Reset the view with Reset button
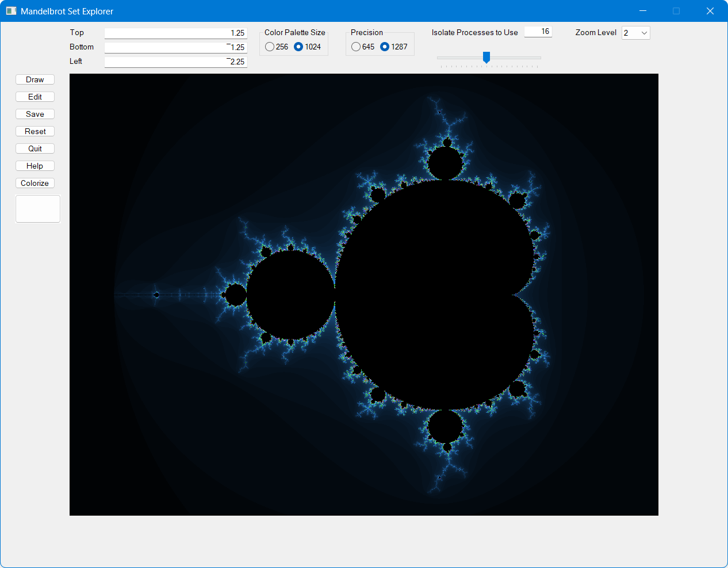 [x=35, y=131]
